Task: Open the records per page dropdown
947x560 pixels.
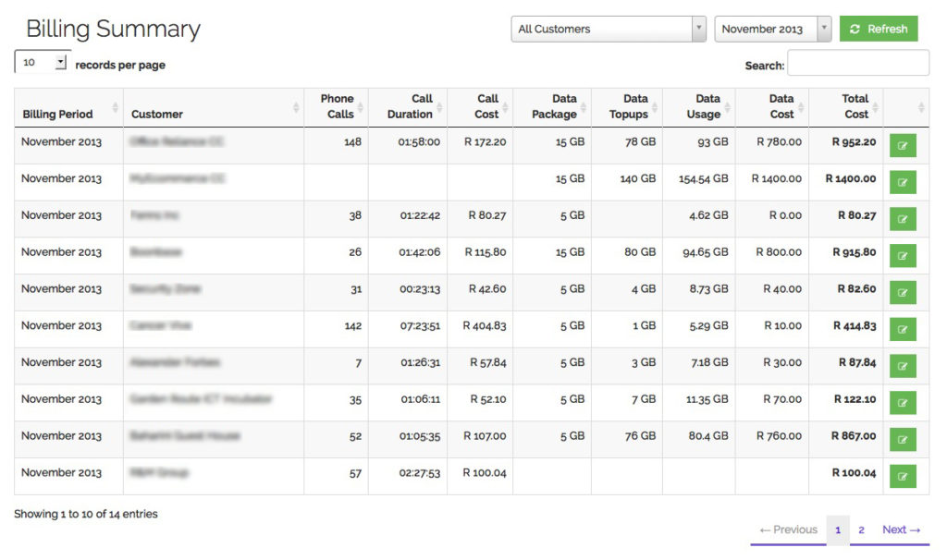Action: pos(43,63)
